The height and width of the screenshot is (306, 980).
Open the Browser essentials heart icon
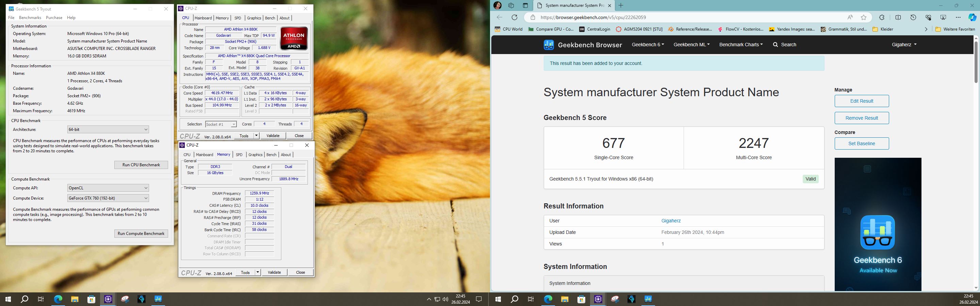tap(928, 17)
